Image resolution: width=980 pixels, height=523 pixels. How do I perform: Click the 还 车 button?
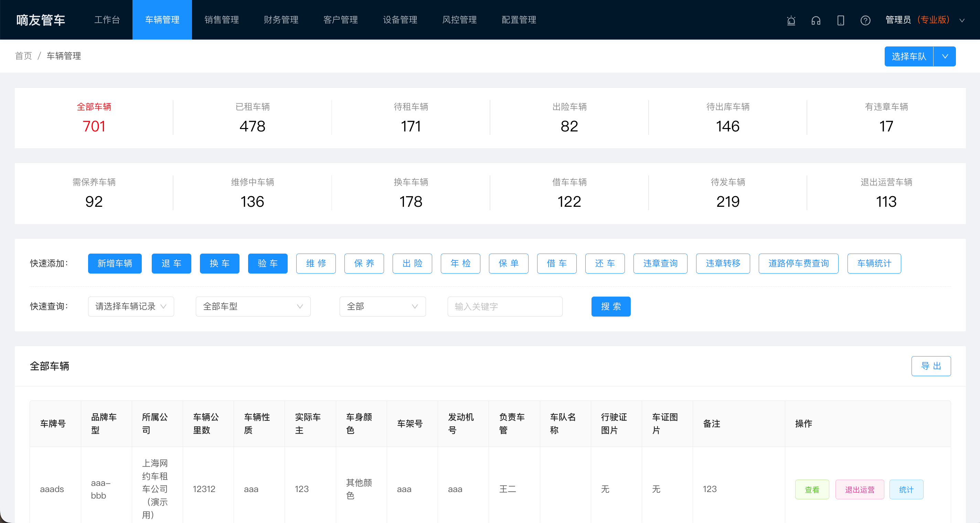coord(605,263)
